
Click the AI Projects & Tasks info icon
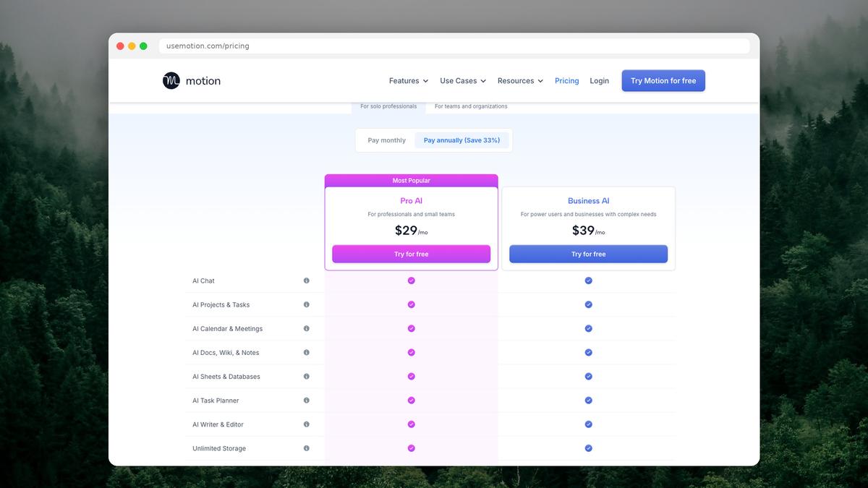(306, 304)
